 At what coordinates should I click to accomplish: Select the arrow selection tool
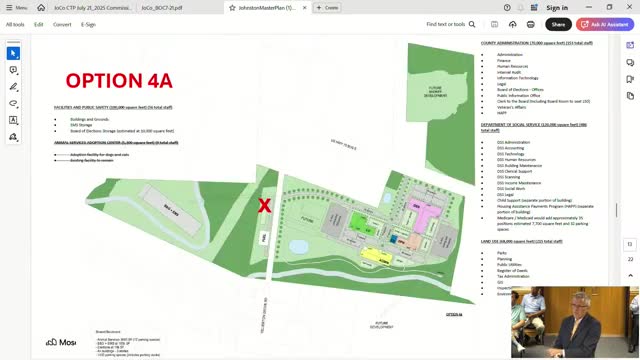(13, 53)
